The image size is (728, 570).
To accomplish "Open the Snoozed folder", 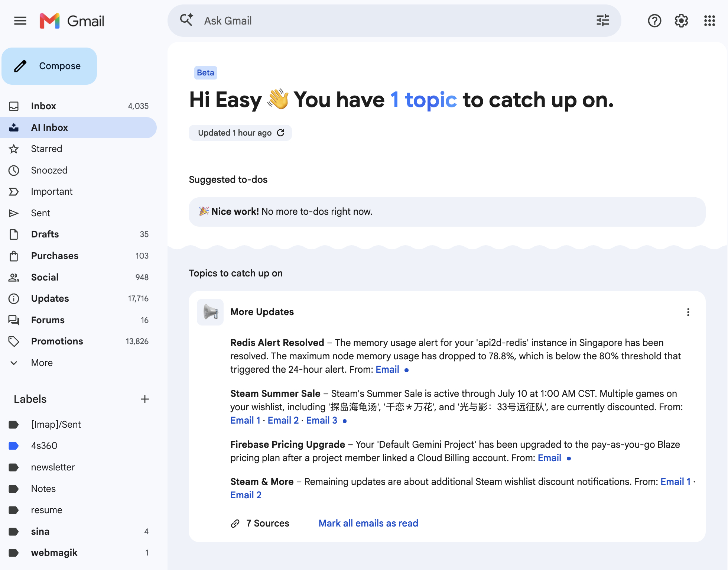I will point(78,170).
